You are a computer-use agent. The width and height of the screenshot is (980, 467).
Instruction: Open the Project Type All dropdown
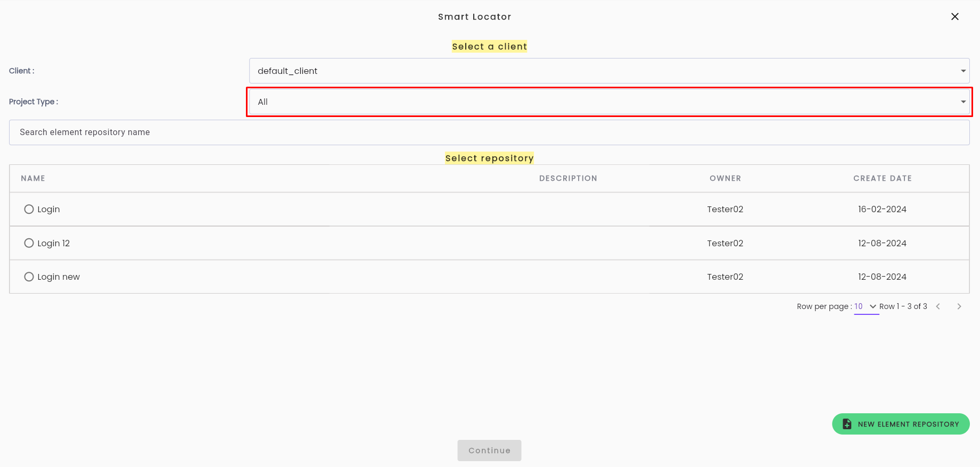click(x=609, y=102)
